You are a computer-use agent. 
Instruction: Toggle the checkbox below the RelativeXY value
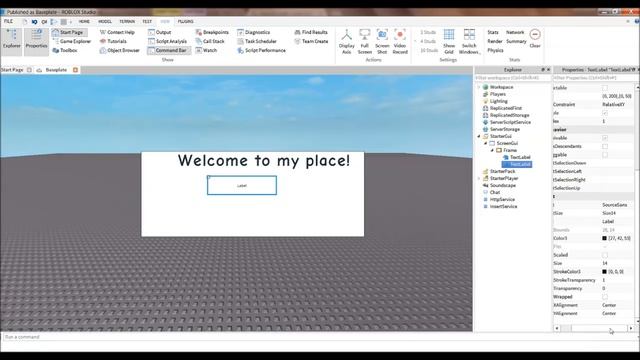(605, 113)
